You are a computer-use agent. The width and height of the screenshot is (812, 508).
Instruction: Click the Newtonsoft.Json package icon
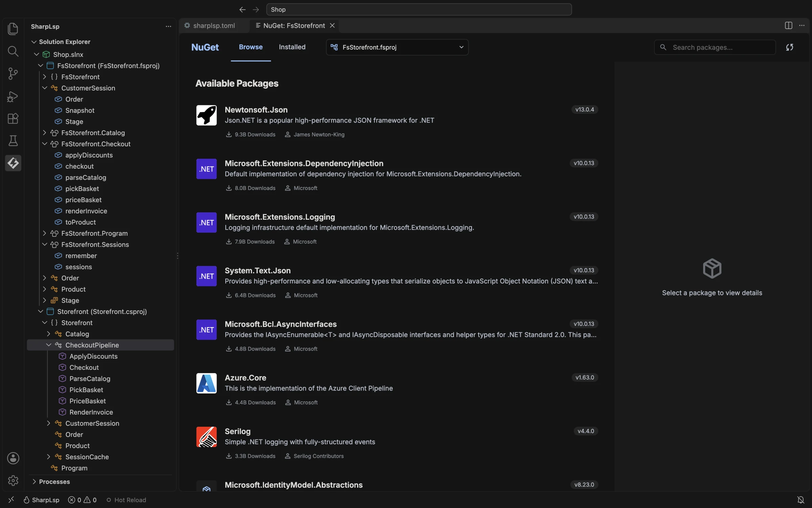pyautogui.click(x=206, y=115)
